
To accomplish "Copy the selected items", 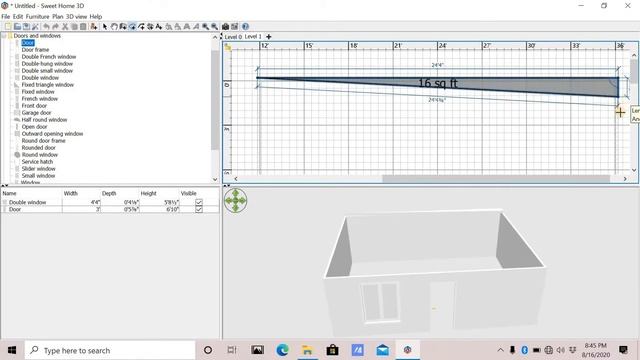I will tap(74, 27).
